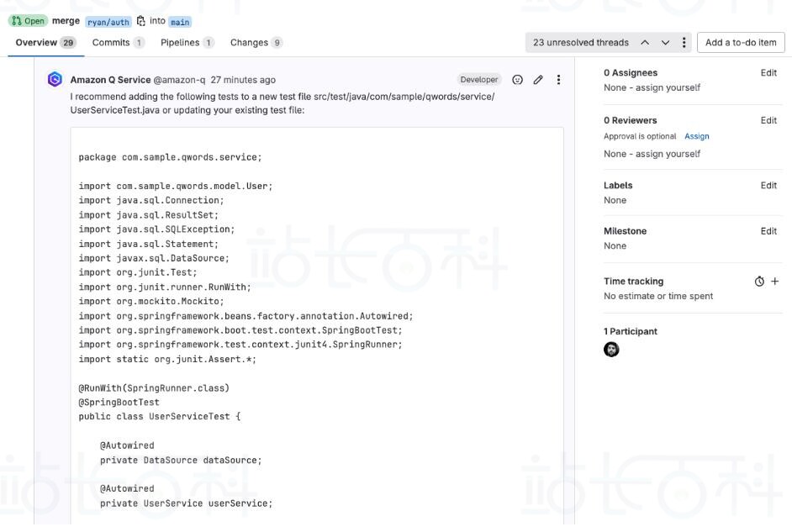Image resolution: width=792 pixels, height=532 pixels.
Task: Jump to previous unresolved thread
Action: point(645,43)
